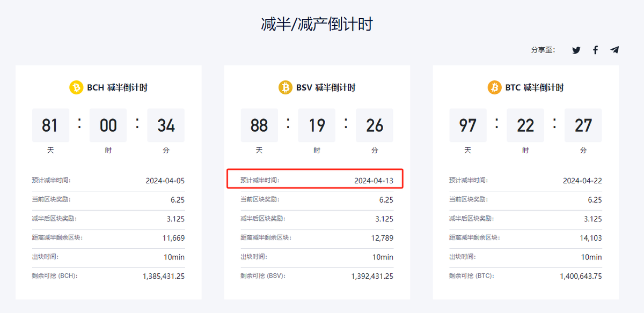Click the 减半/减产倒计时 page title
This screenshot has height=313, width=644.
[x=317, y=24]
